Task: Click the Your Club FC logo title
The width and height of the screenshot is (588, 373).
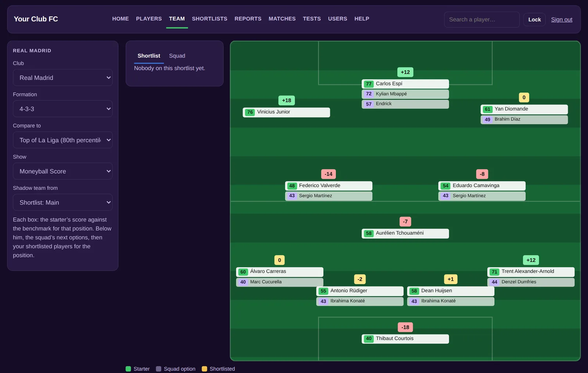Action: [36, 19]
